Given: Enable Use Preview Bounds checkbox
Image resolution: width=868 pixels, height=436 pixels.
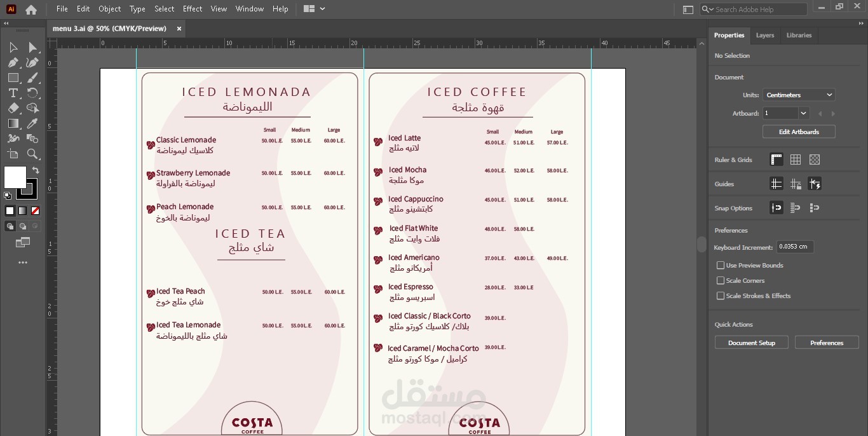Looking at the screenshot, I should (721, 265).
